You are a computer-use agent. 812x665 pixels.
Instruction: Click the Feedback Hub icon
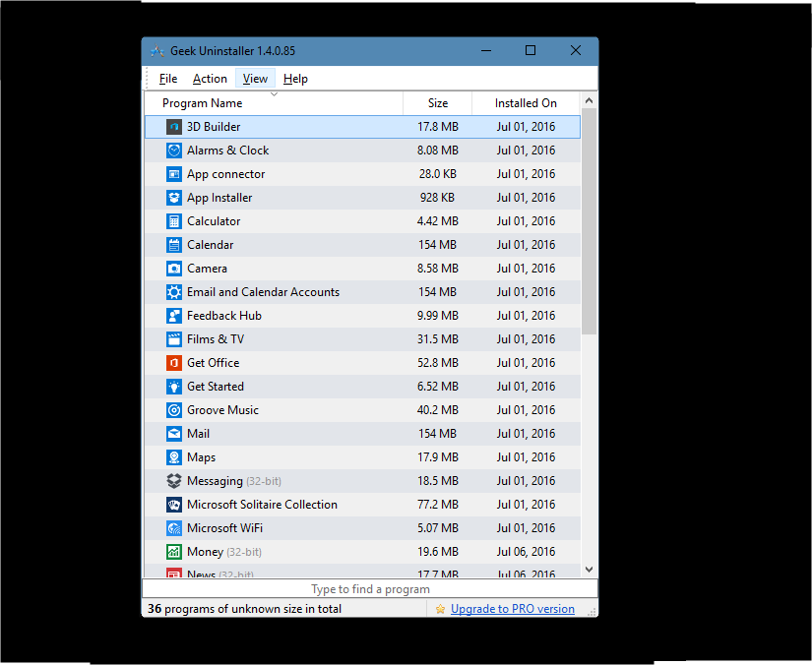pos(174,316)
